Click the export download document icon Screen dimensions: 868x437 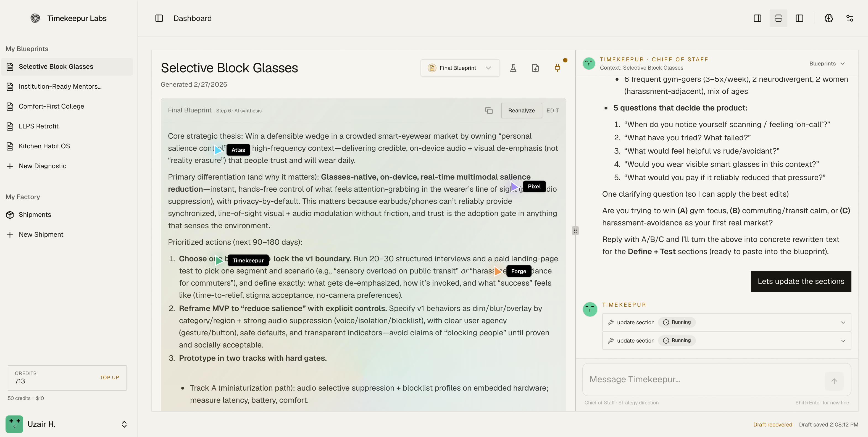535,68
